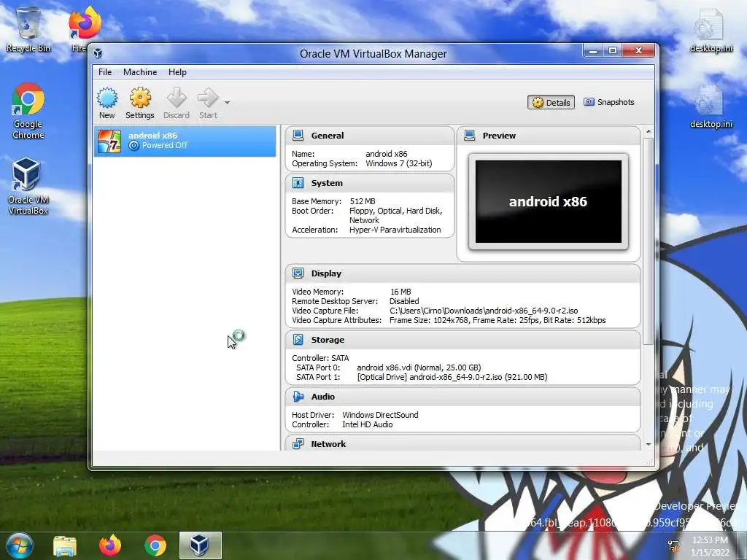Click the Powered Off state icon
This screenshot has height=560, width=747.
click(x=134, y=146)
